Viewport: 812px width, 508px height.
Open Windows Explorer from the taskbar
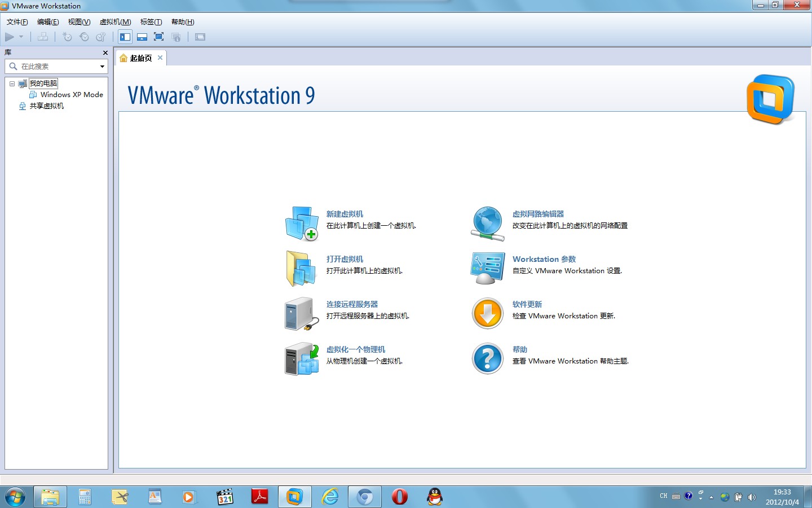(50, 497)
